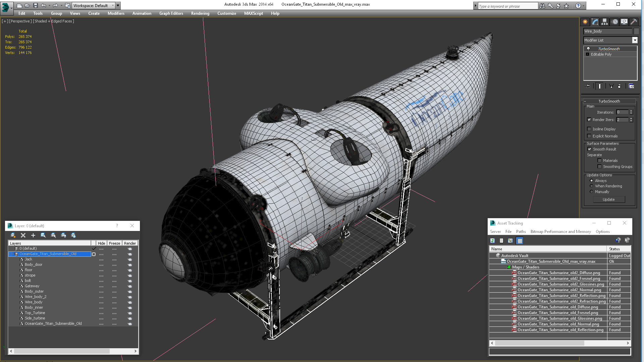Open Paths menu in Asset Tracking
The image size is (644, 362).
click(x=521, y=232)
